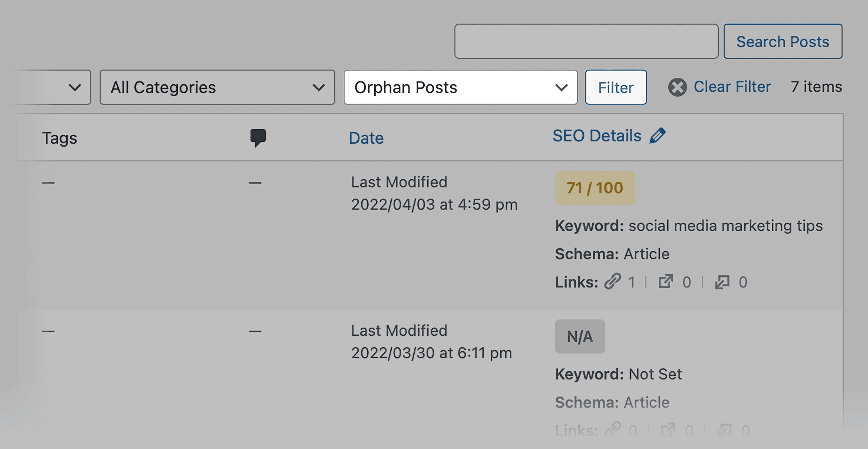Click the date 2022/04/03 at 4:59 pm

coord(434,205)
